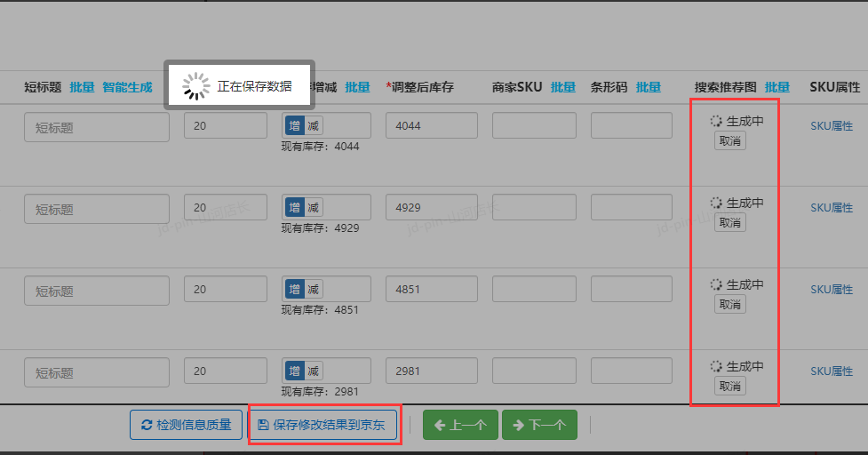
Task: Click 批量 beside 商家SKU header
Action: coord(563,87)
